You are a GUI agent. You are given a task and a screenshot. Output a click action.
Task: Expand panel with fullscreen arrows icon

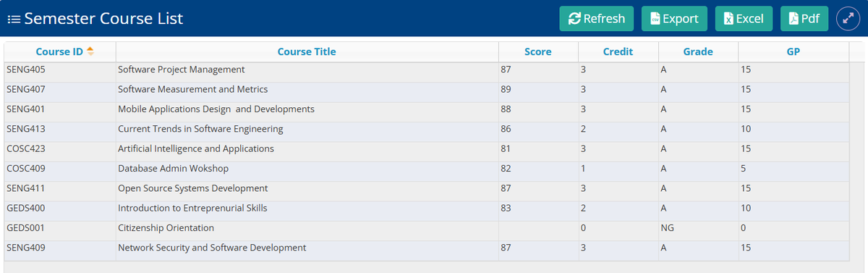pos(848,19)
